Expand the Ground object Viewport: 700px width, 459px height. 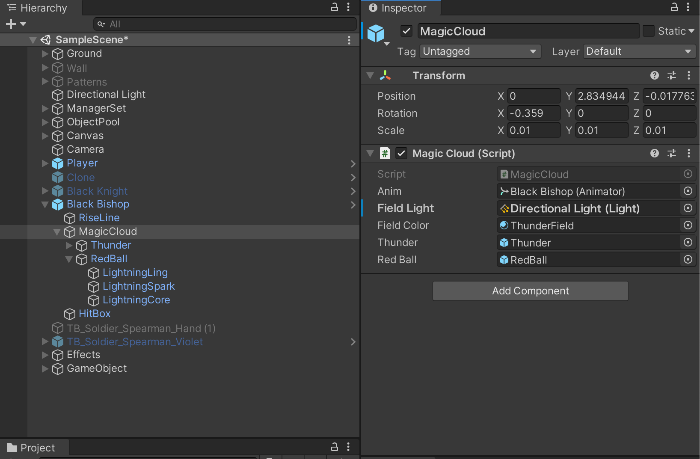coord(45,54)
